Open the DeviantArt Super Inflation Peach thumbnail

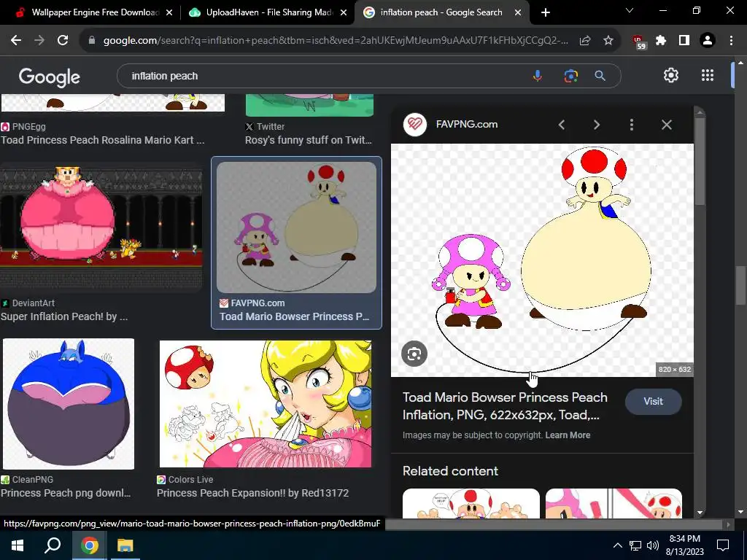point(101,227)
